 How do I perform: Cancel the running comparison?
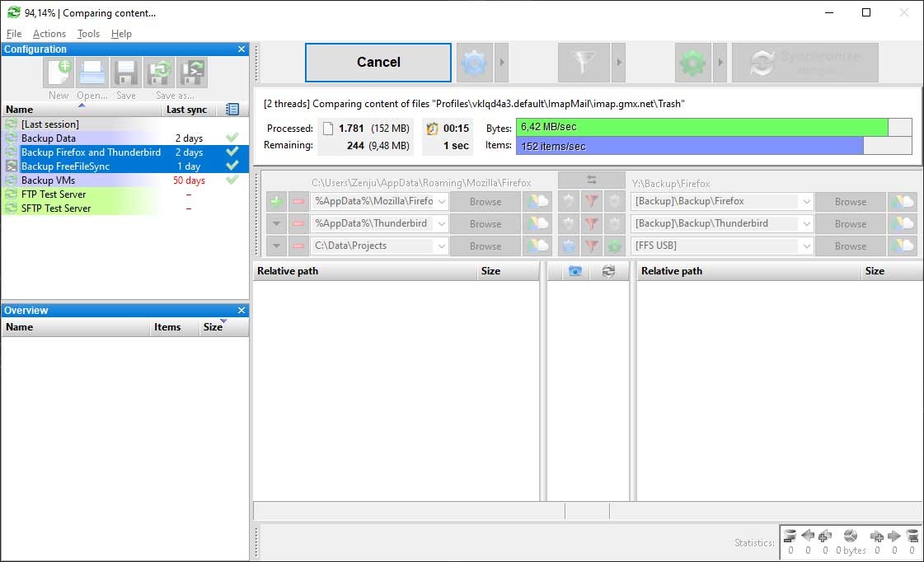(378, 62)
